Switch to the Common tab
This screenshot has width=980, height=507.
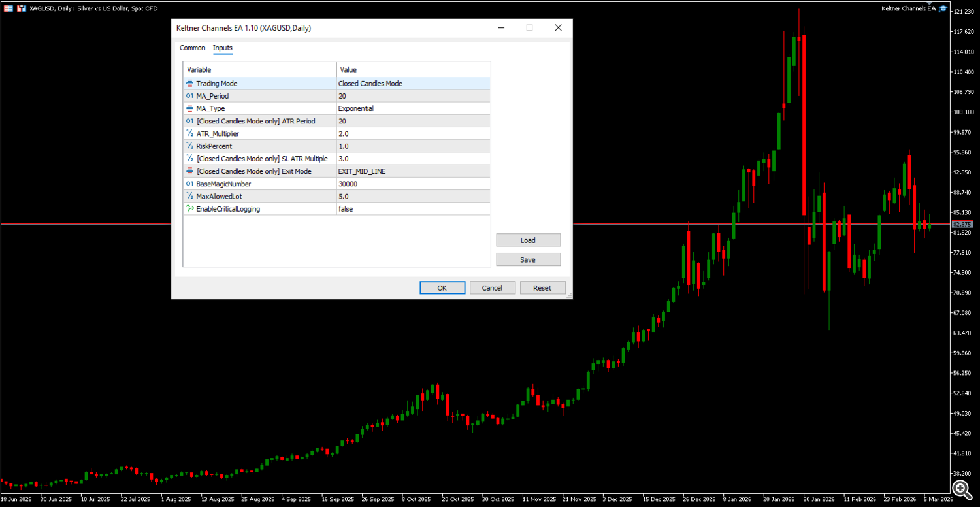click(192, 48)
